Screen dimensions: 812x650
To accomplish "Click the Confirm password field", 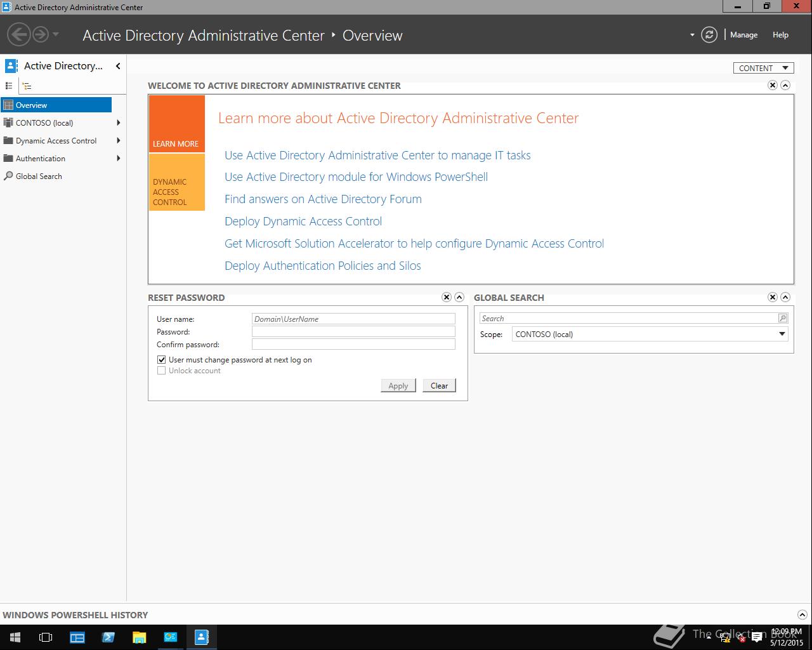I will pyautogui.click(x=353, y=344).
